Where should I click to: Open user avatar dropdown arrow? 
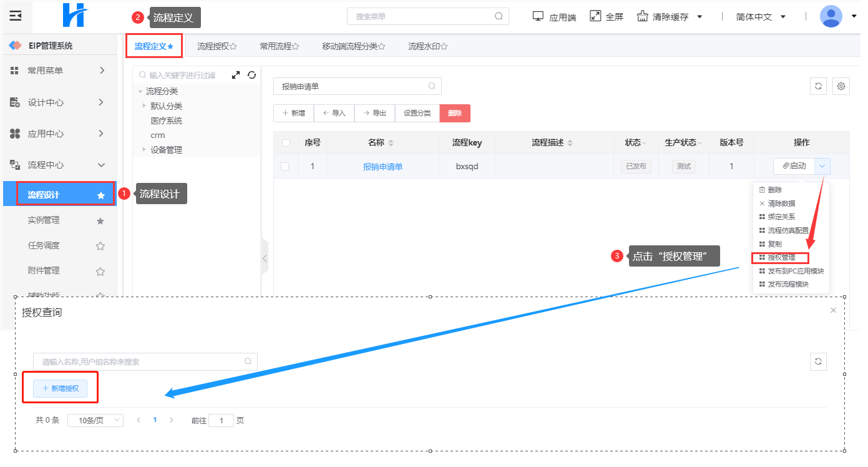point(854,16)
